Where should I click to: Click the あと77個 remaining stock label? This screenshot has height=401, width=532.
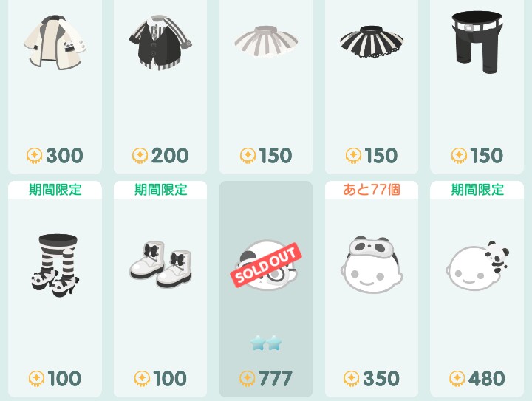[x=372, y=190]
